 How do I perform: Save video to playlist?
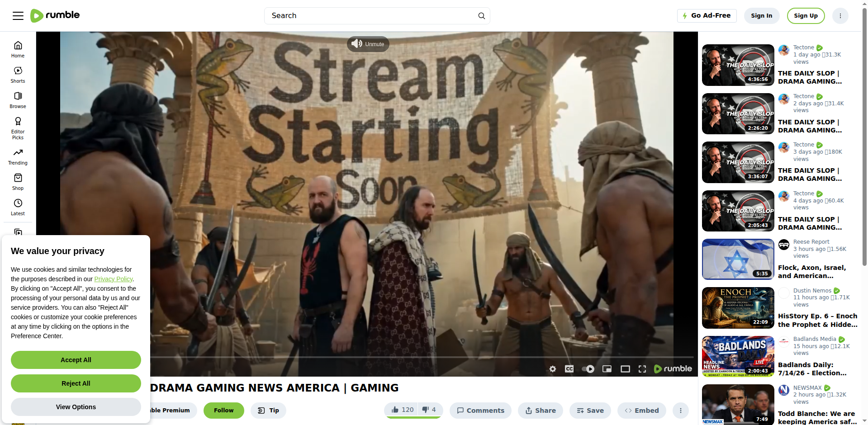click(x=590, y=411)
